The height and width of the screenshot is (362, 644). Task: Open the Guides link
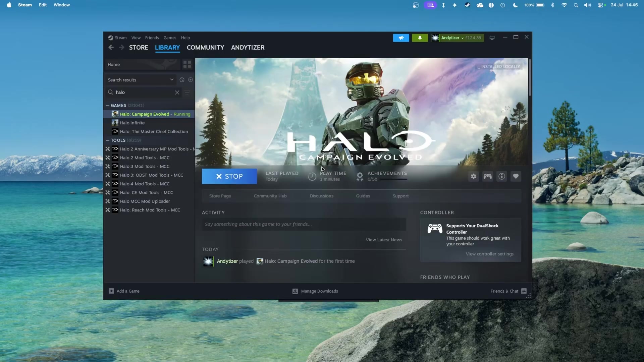[363, 196]
